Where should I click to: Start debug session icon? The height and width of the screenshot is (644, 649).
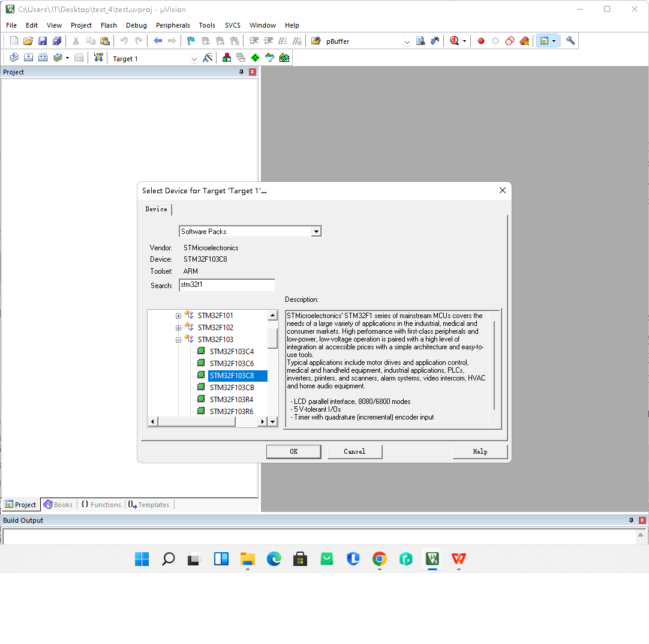(455, 41)
